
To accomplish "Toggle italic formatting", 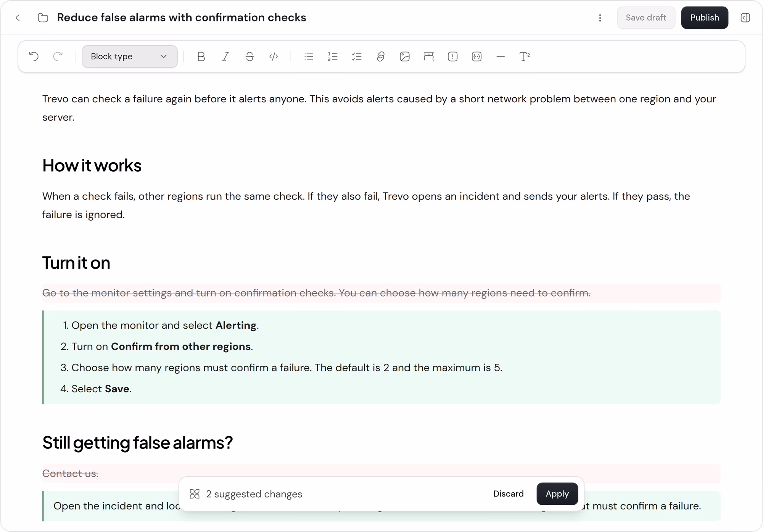I will (225, 56).
